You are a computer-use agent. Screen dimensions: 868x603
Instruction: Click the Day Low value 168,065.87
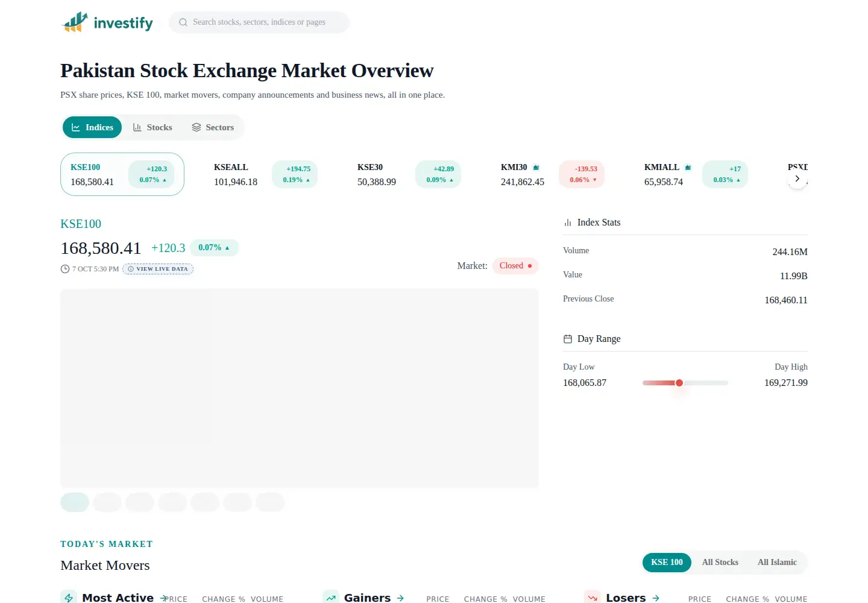point(585,383)
